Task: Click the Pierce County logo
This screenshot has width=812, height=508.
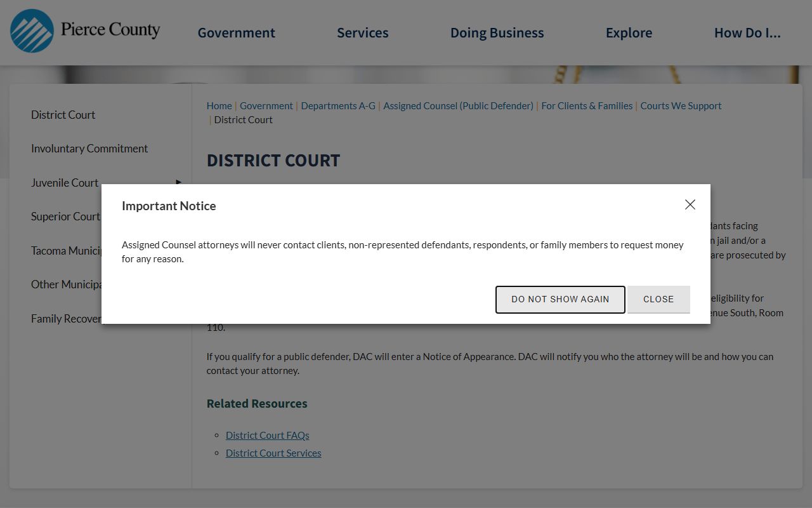Action: point(85,30)
